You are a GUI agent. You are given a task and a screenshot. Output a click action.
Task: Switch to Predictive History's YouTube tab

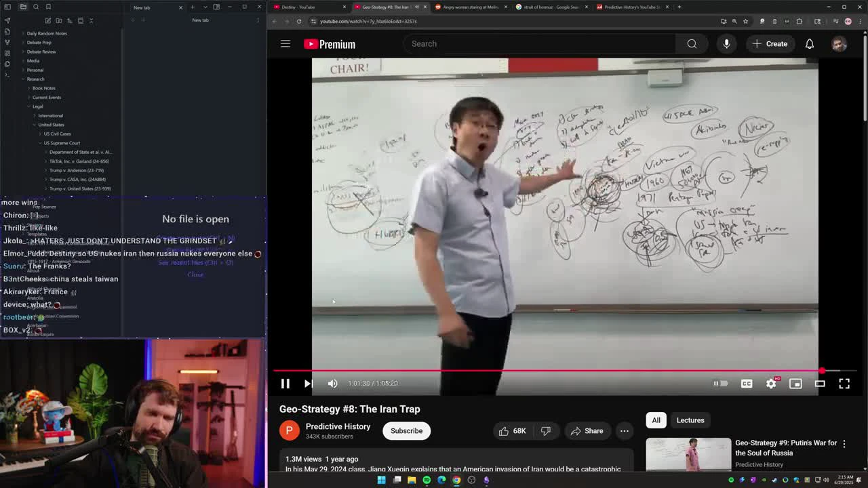pyautogui.click(x=631, y=7)
